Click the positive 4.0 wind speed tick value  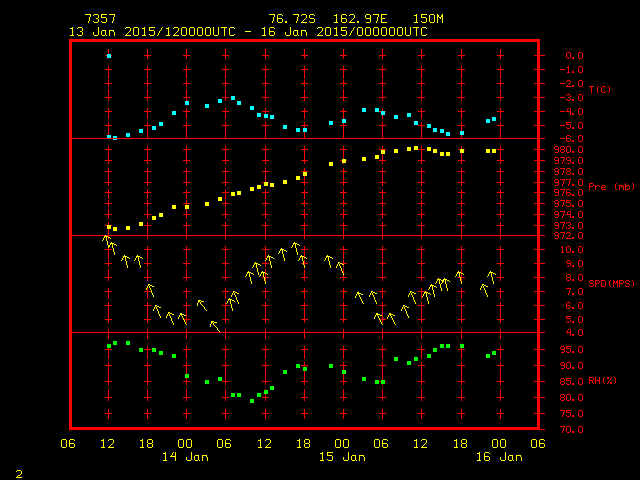[x=574, y=333]
